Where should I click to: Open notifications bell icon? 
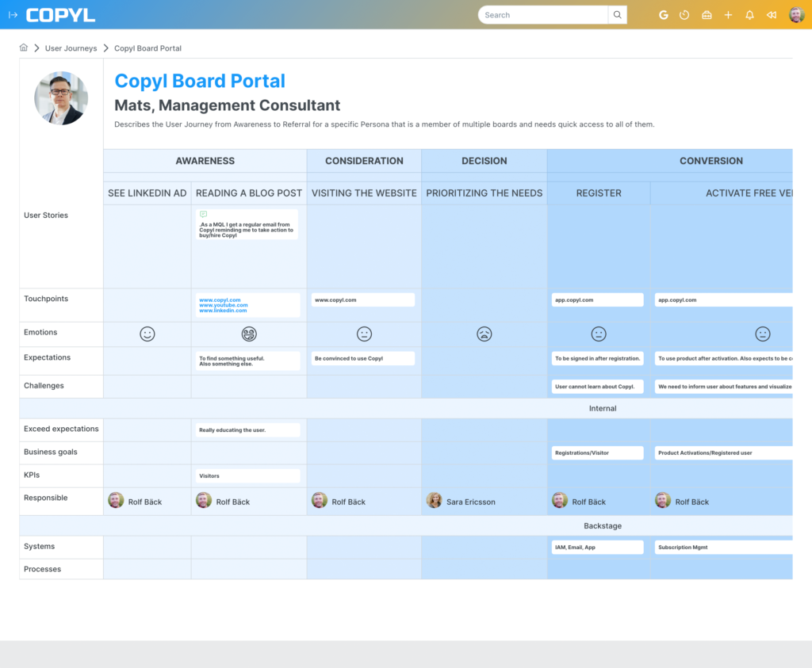point(749,15)
